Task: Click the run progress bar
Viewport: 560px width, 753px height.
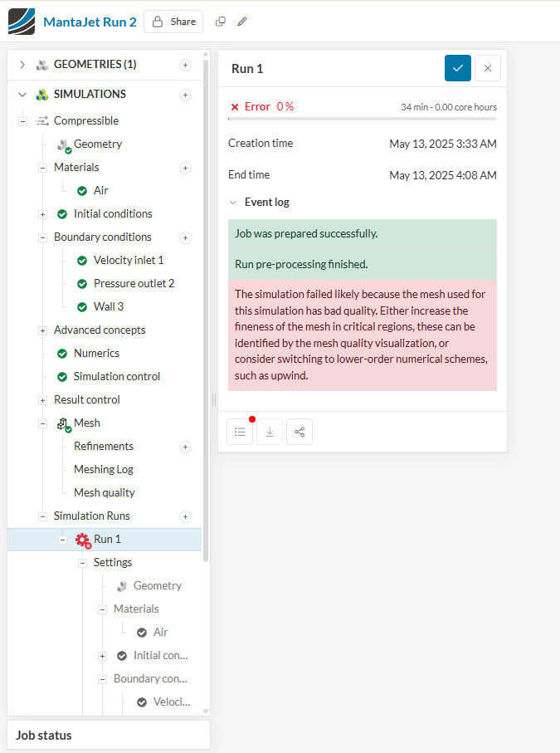Action: (363, 119)
